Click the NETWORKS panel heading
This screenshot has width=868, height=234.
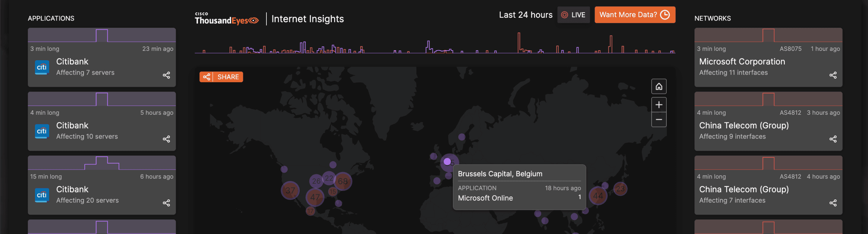(713, 18)
